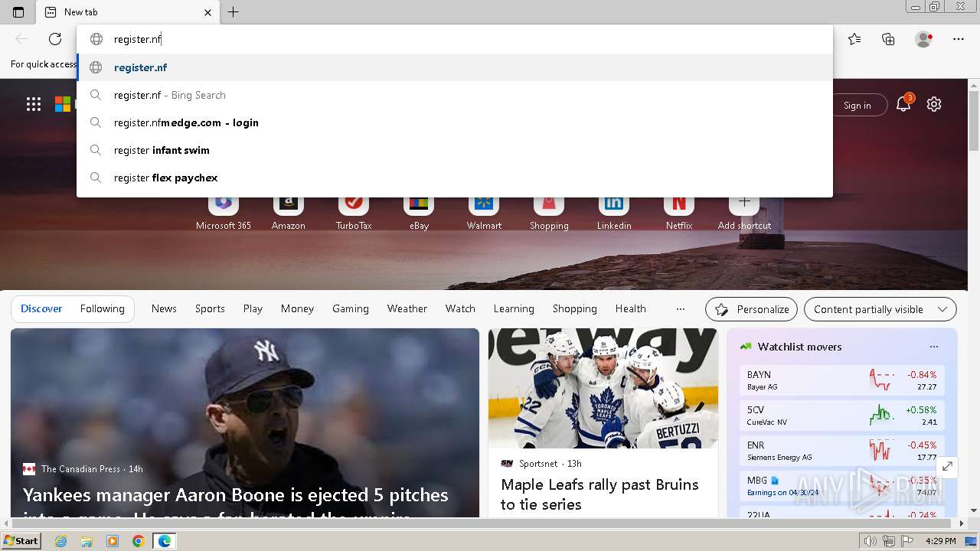Screen dimensions: 980x551
Task: Switch to the Following tab
Action: click(103, 308)
